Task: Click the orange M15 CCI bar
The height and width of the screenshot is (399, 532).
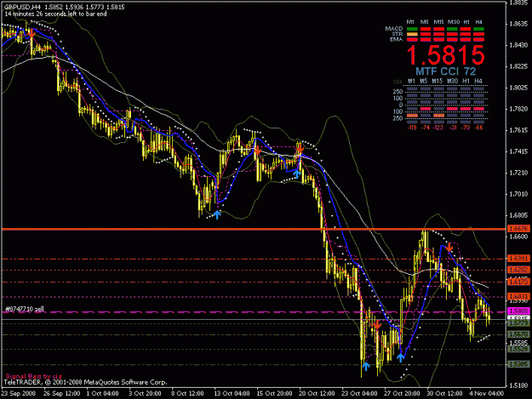Action: click(x=438, y=116)
